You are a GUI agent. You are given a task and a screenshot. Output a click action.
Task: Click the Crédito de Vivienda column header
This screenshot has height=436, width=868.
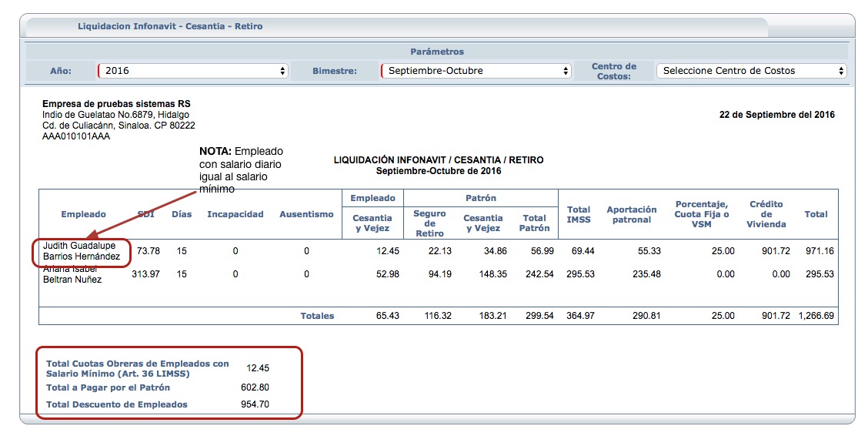[x=766, y=214]
